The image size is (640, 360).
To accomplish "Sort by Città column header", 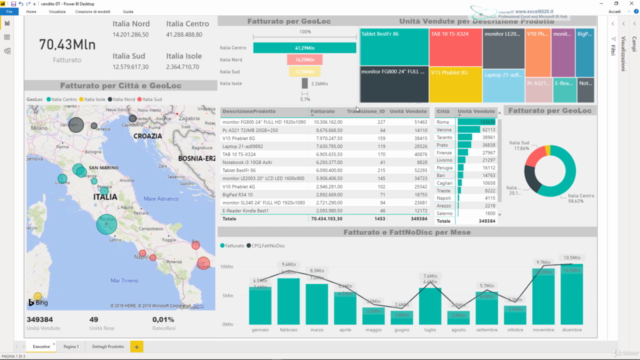I will 443,111.
